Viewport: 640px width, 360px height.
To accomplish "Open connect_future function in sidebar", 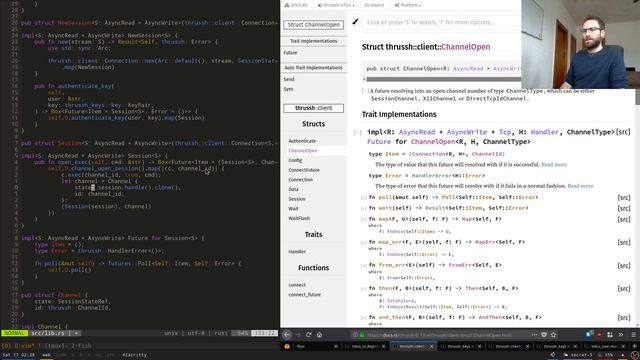I will 304,295.
